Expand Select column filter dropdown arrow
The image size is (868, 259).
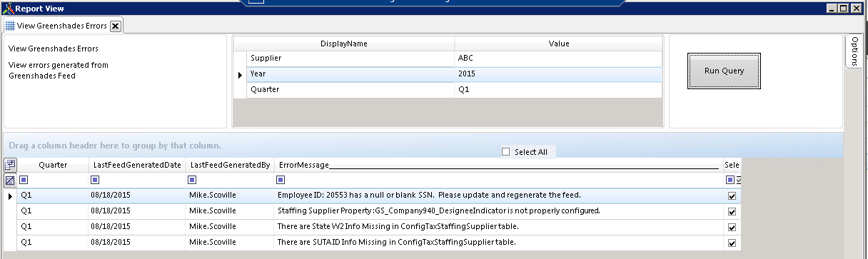pos(738,181)
